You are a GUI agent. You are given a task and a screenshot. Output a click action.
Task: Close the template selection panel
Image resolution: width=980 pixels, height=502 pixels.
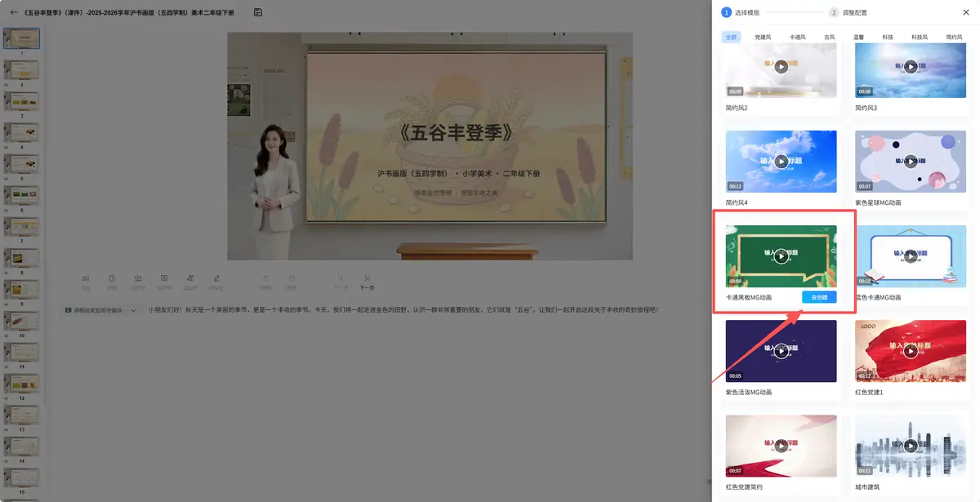pyautogui.click(x=968, y=12)
